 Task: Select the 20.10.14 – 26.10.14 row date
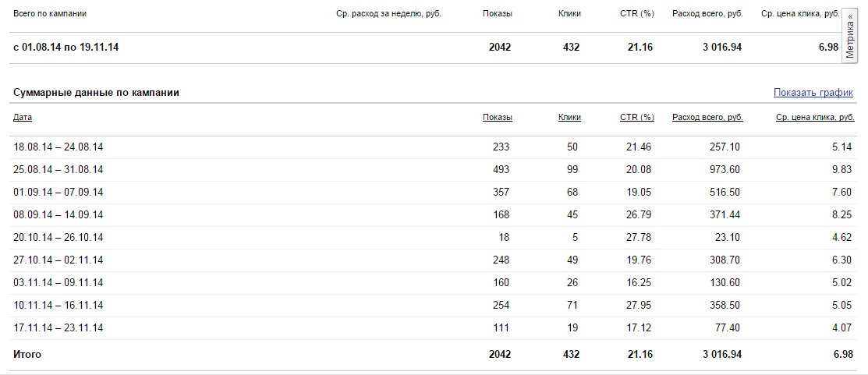coord(58,237)
